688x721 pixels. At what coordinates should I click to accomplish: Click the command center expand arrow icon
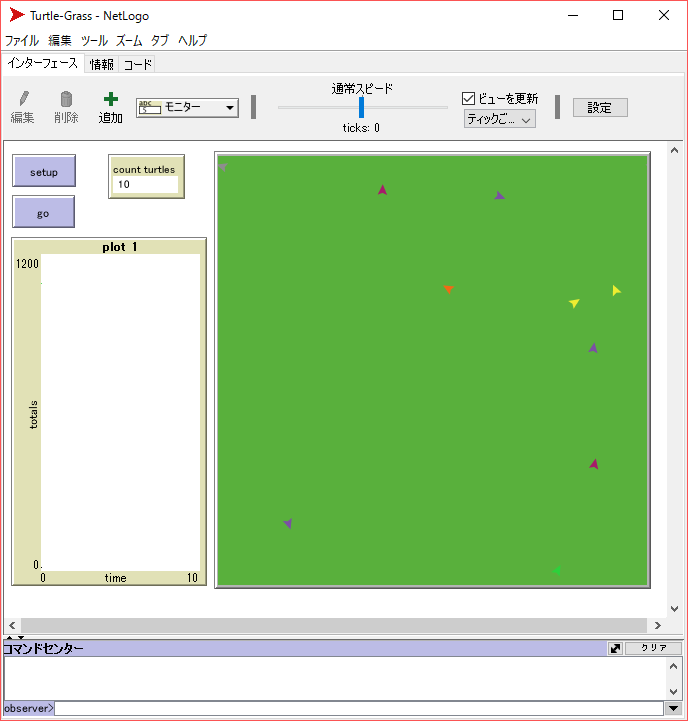click(x=615, y=648)
